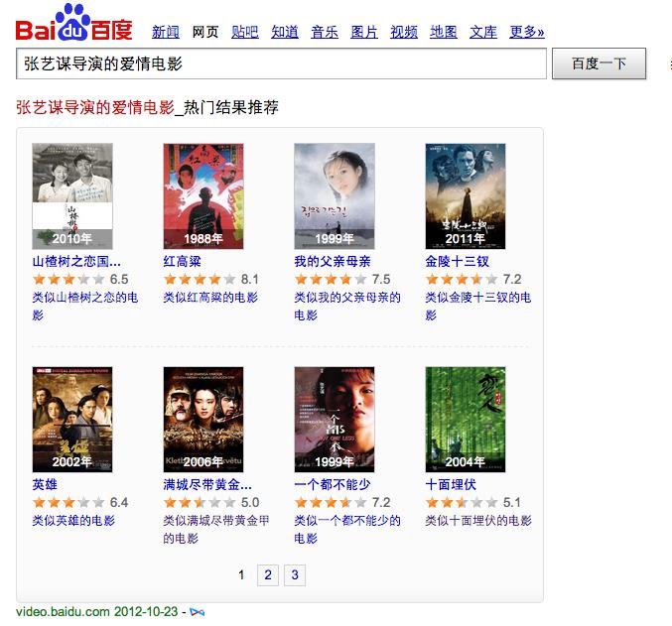Click 类似红高粱的电影 link
Image resolution: width=672 pixels, height=626 pixels.
(x=210, y=297)
